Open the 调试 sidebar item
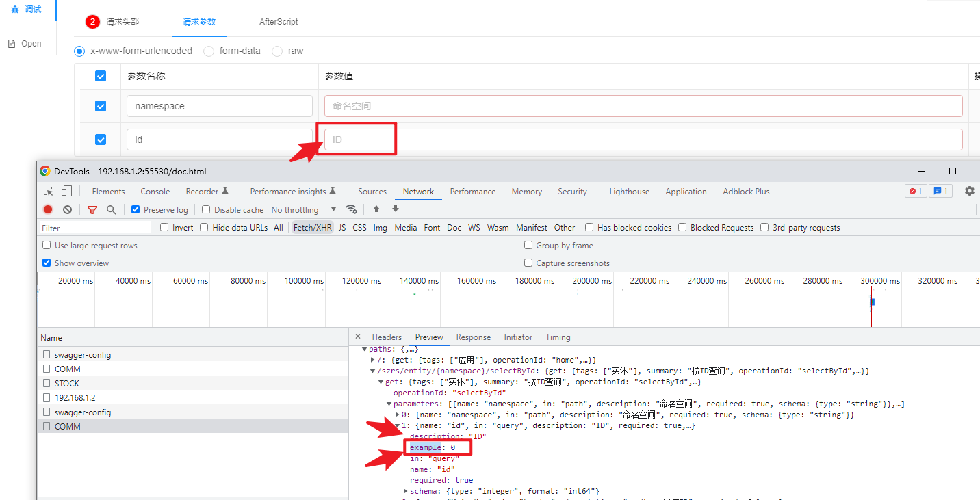Image resolution: width=980 pixels, height=500 pixels. [26, 9]
